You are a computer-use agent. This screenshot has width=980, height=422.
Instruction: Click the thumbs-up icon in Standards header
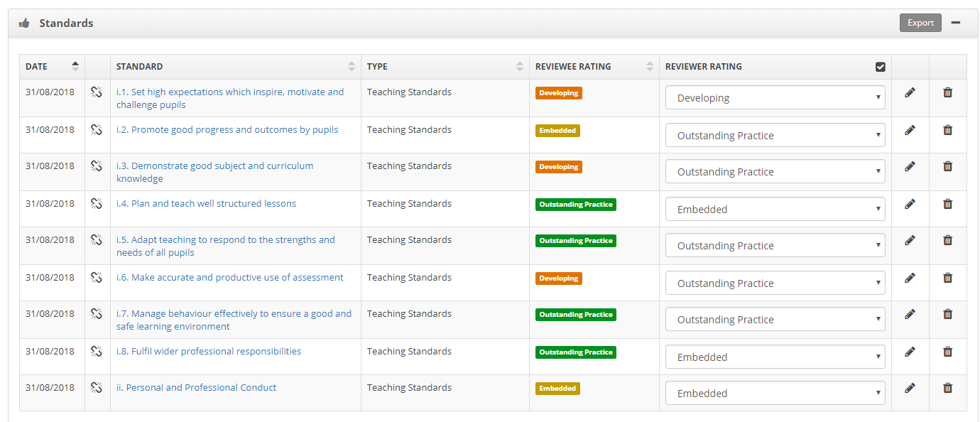[x=24, y=23]
